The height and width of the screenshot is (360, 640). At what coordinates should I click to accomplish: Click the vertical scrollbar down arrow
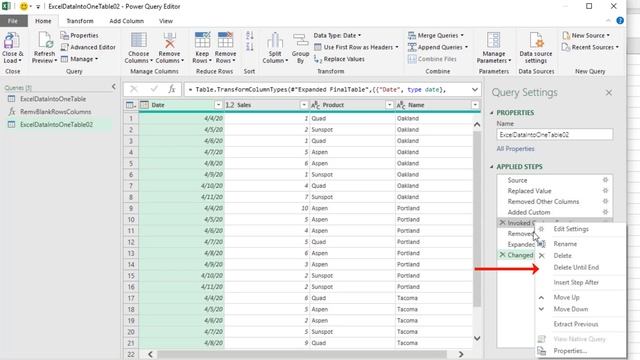coord(477,338)
